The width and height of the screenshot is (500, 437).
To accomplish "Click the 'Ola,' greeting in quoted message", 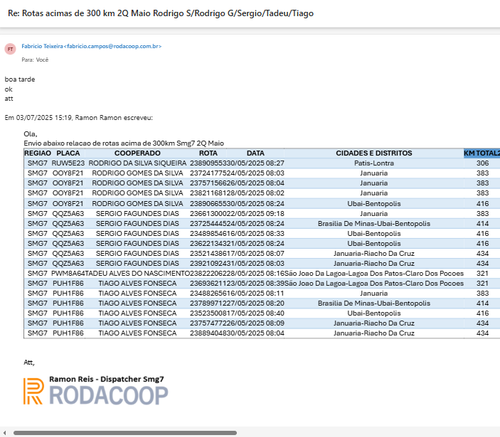I will pos(30,134).
